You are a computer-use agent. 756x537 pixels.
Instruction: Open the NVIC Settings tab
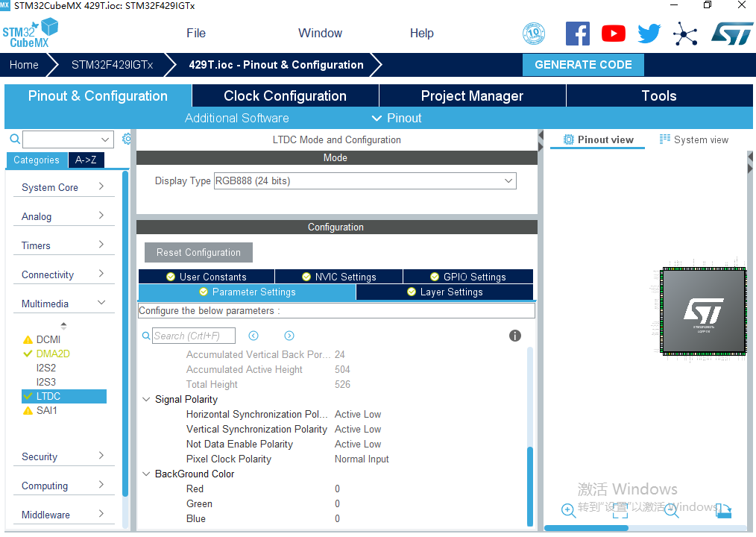(x=339, y=277)
